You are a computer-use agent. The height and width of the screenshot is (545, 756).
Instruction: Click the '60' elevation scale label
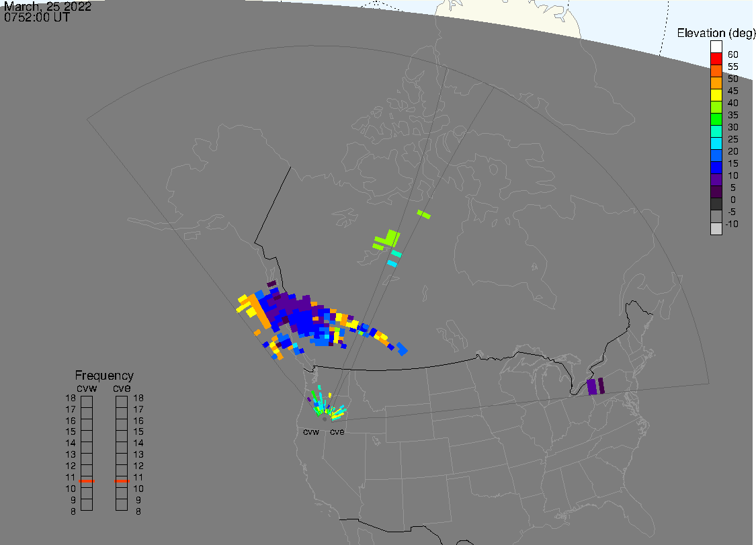pos(733,54)
